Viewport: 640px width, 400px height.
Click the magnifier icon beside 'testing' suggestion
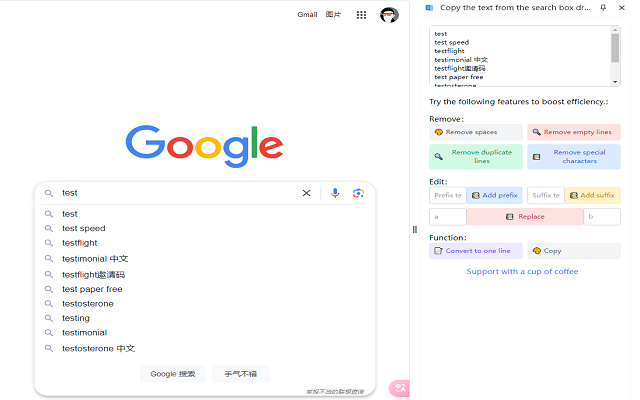[49, 318]
